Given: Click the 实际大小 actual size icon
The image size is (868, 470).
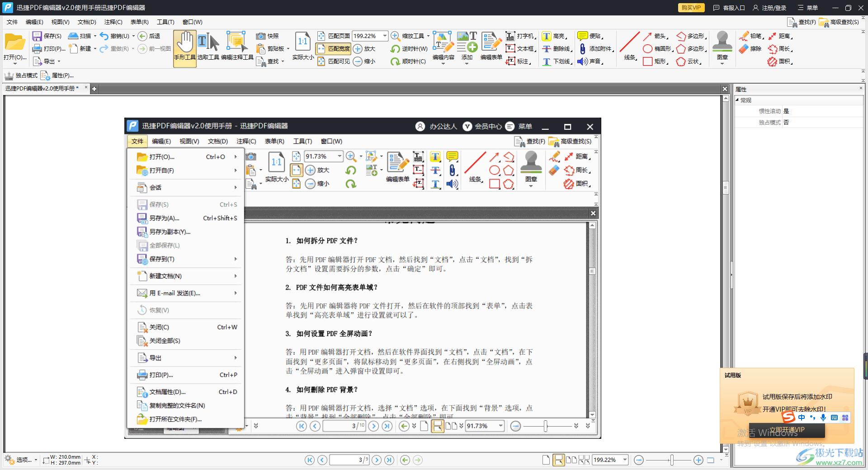Looking at the screenshot, I should pos(303,46).
